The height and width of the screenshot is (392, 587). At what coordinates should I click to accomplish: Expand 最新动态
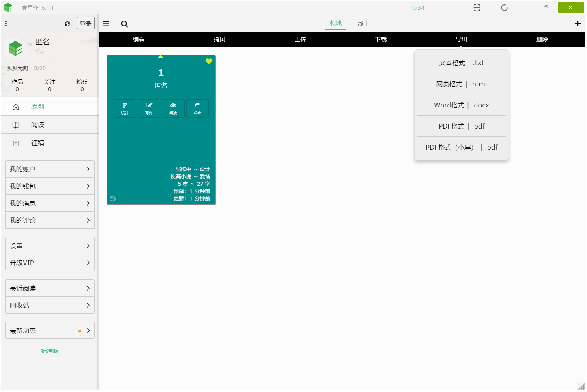[50, 330]
